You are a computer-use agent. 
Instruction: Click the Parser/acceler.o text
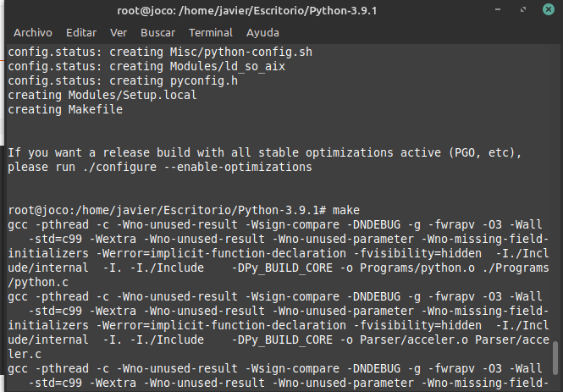(x=414, y=340)
